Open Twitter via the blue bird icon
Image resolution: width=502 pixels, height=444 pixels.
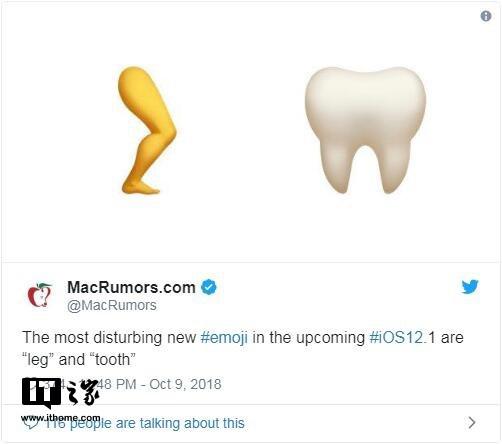coord(470,287)
